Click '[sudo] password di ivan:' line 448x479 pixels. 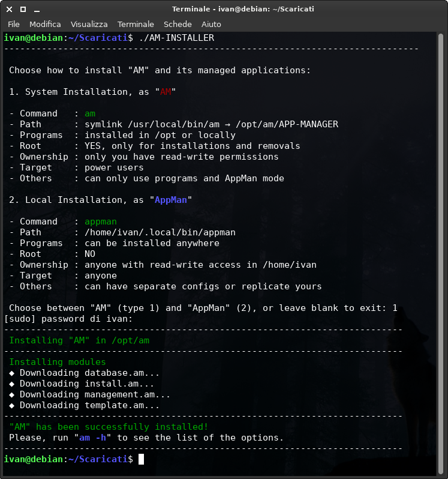tap(68, 319)
